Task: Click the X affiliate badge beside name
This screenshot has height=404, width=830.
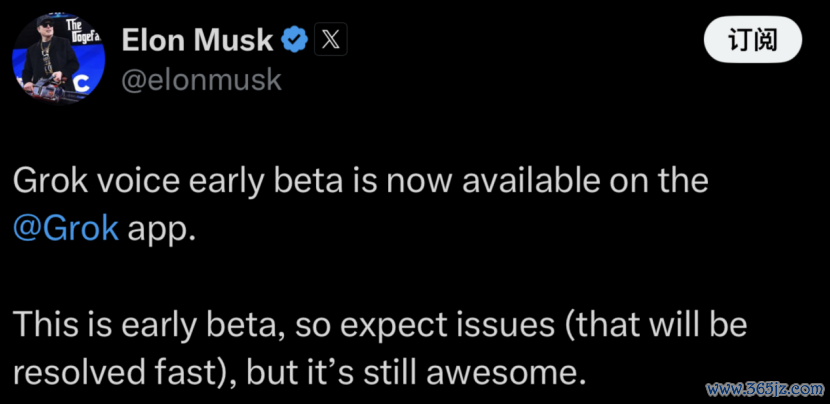Action: [331, 40]
